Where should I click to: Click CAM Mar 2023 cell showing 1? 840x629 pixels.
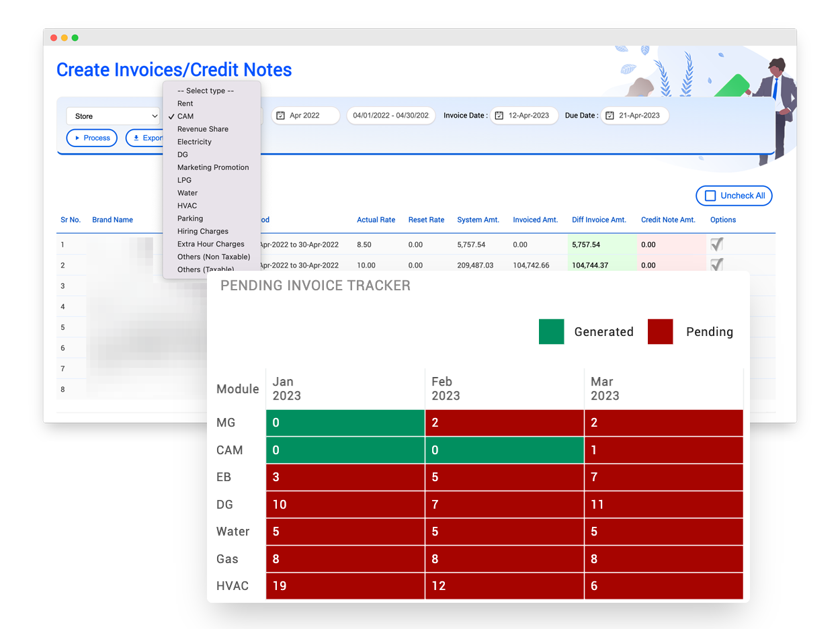pos(664,450)
